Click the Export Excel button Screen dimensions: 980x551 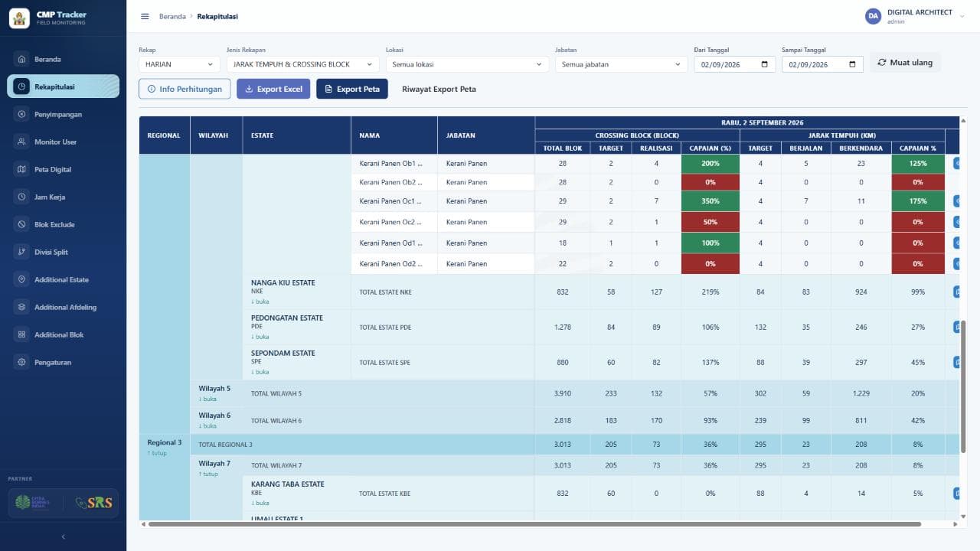coord(273,89)
